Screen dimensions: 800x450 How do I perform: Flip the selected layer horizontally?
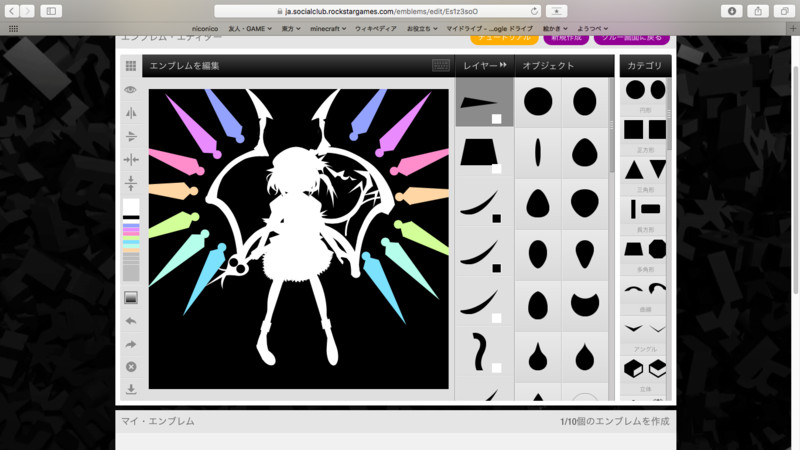click(131, 113)
